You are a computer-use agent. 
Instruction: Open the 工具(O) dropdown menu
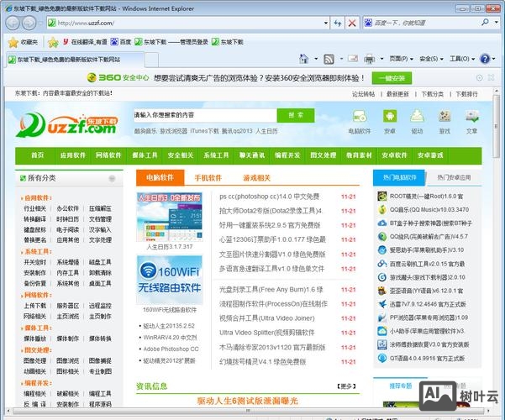[462, 59]
